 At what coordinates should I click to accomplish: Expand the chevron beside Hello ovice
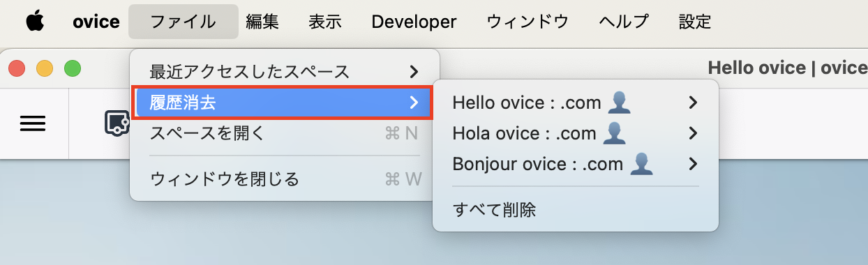tap(693, 103)
